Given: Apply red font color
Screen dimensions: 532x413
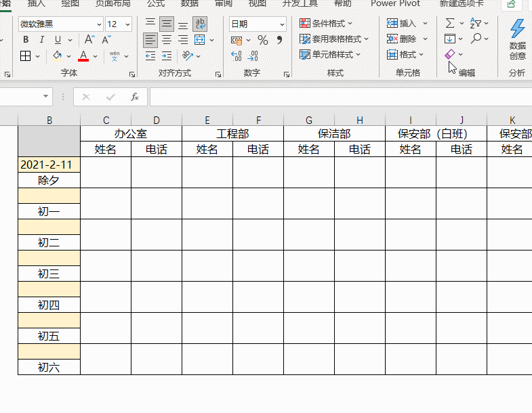Looking at the screenshot, I should tap(83, 56).
